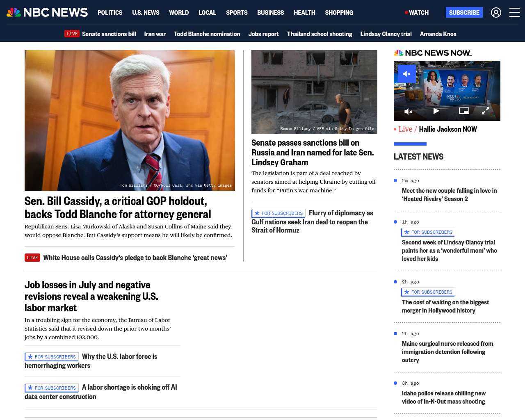Go to the NBC News home logo
This screenshot has width=525, height=420.
tap(47, 12)
